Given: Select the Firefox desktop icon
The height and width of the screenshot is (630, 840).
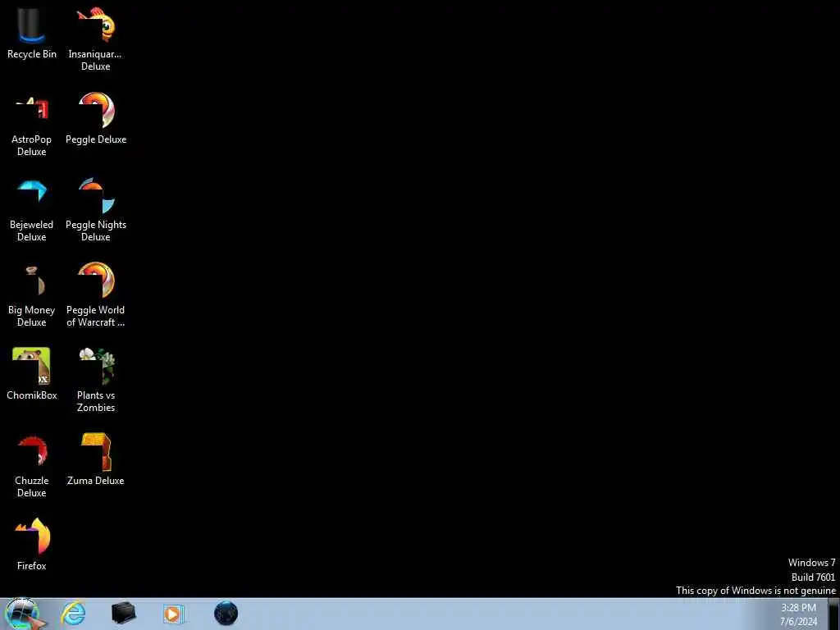Looking at the screenshot, I should (32, 536).
